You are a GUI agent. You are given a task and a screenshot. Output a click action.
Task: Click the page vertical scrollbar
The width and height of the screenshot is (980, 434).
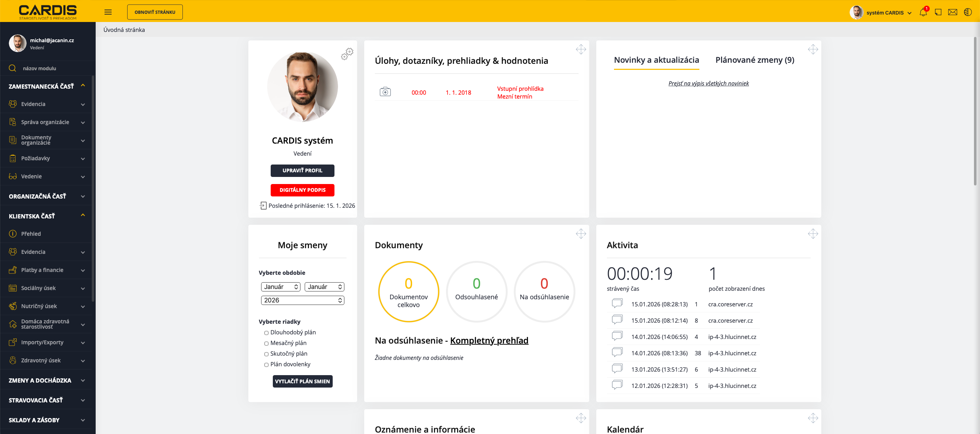(x=975, y=111)
